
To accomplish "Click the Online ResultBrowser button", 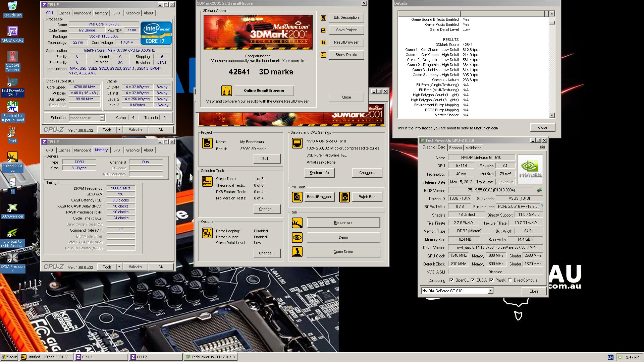I will tap(264, 91).
